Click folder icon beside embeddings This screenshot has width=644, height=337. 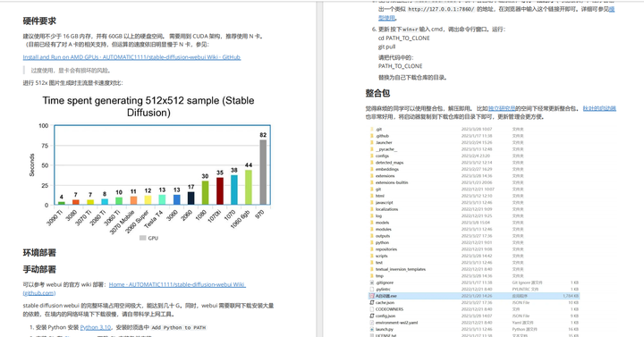click(x=372, y=169)
